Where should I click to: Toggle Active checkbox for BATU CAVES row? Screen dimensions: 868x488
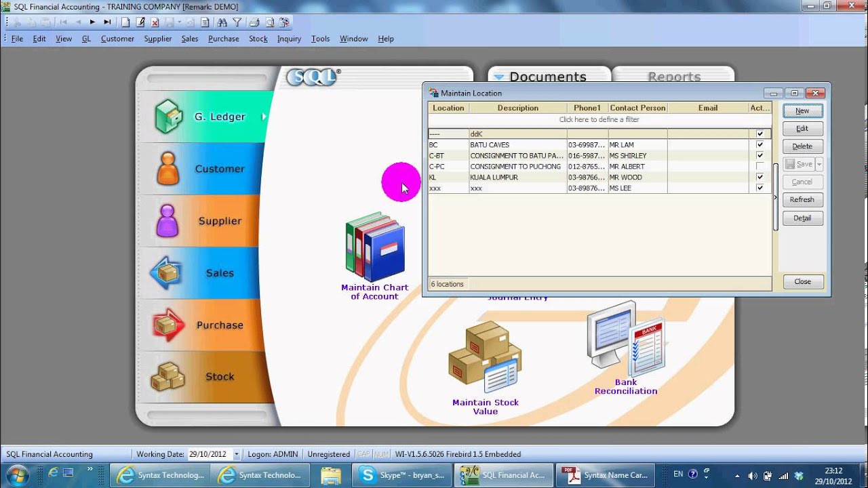pos(760,145)
